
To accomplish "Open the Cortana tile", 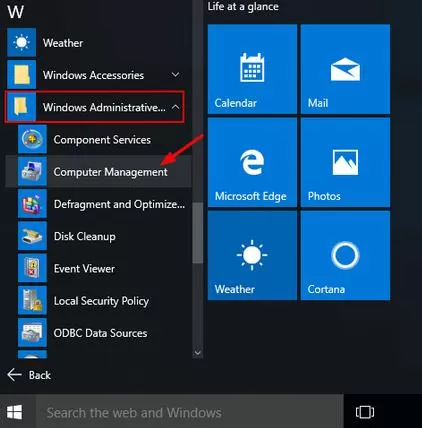I will point(345,256).
